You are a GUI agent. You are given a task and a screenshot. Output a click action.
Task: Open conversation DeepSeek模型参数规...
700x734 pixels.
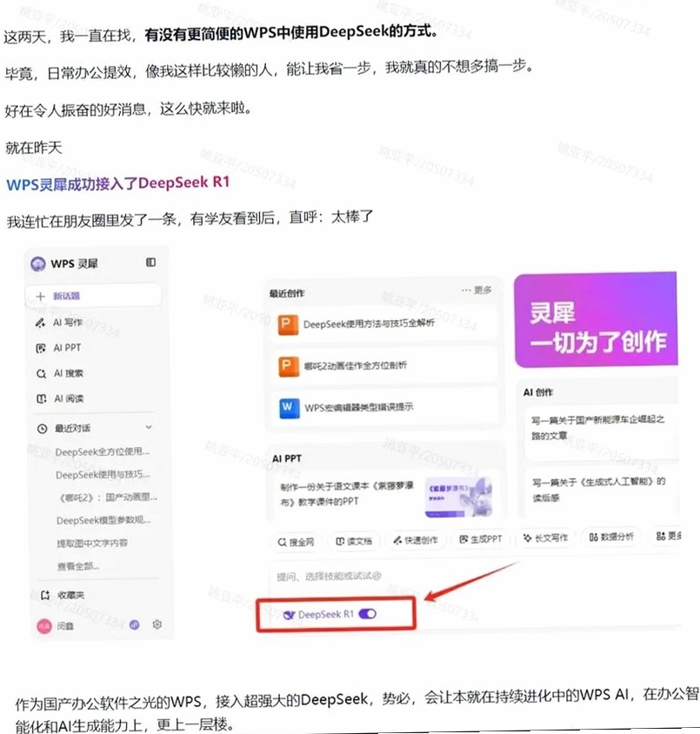[103, 520]
